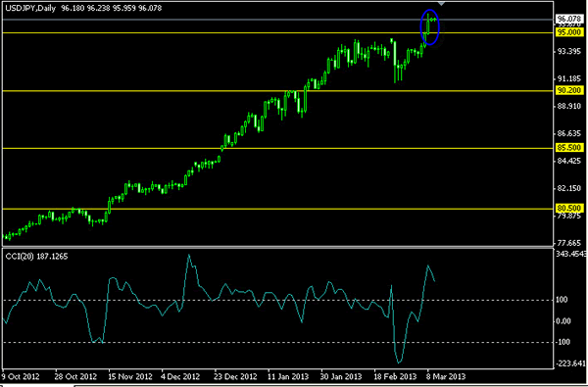588x387 pixels.
Task: Click the -223.641 CCI scale minimum value
Action: coord(571,363)
